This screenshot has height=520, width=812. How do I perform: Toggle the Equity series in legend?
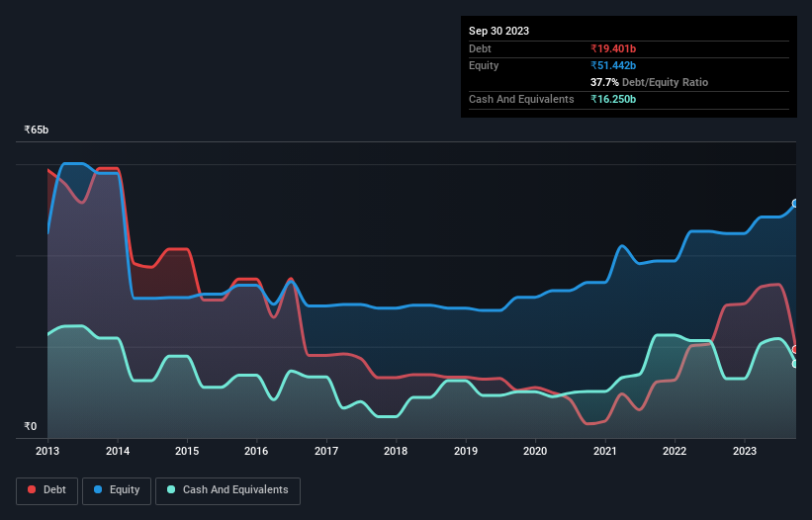(117, 490)
